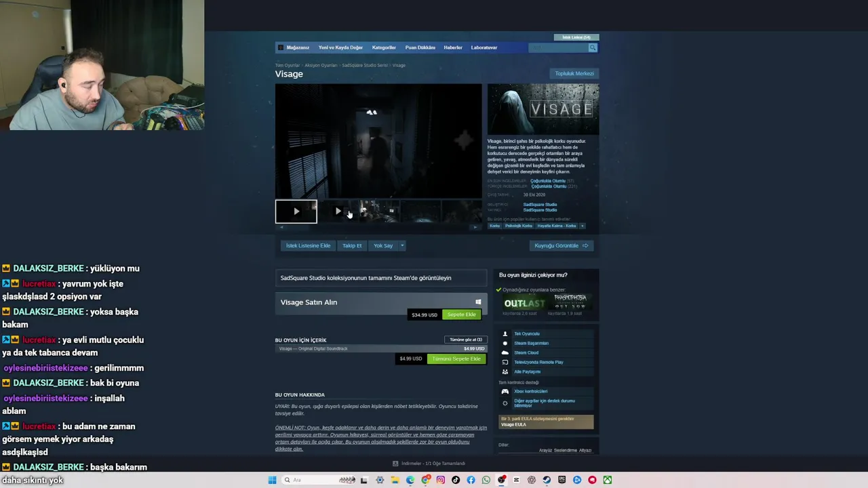Click the Takip Et button
Image resolution: width=868 pixels, height=488 pixels.
point(352,245)
